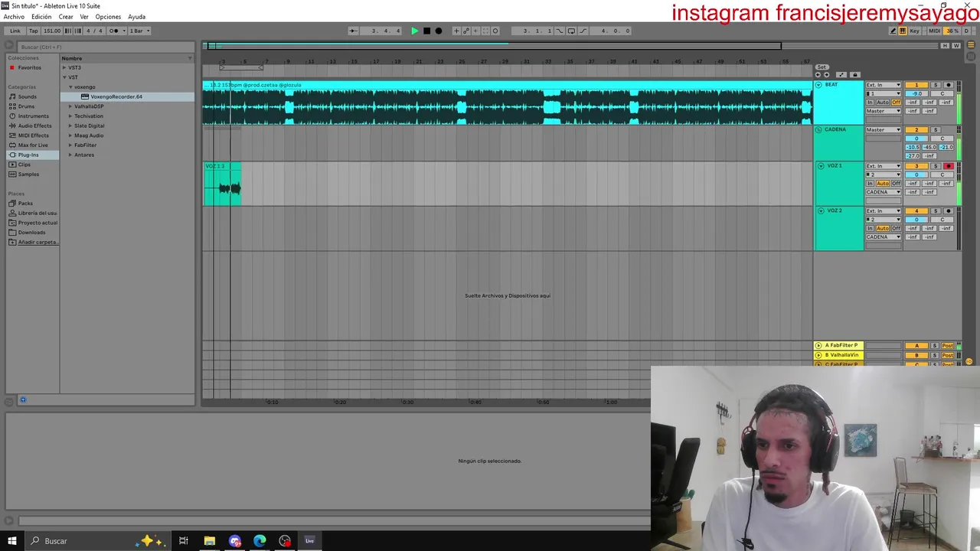Open the Windows Start menu
Viewport: 980px width, 551px height.
tap(12, 541)
